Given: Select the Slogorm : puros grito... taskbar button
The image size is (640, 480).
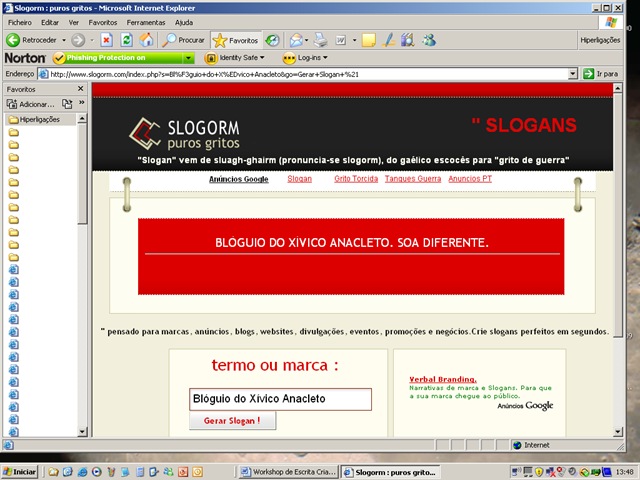Looking at the screenshot, I should point(391,472).
